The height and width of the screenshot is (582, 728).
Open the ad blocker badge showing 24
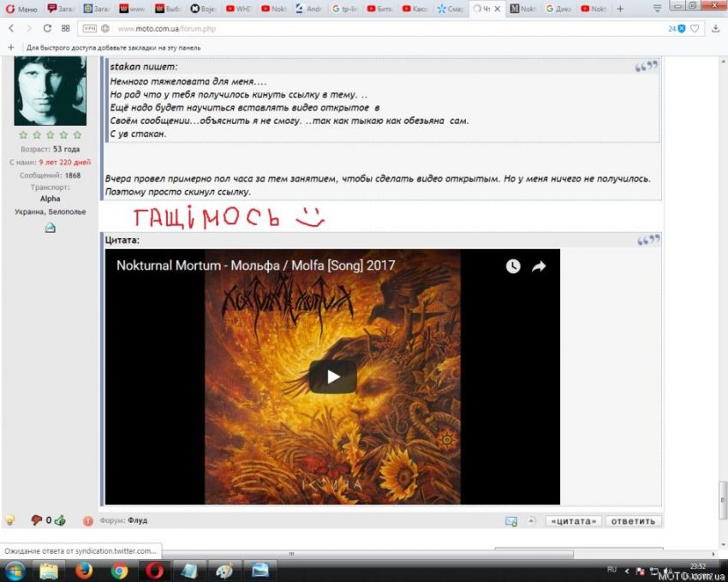coord(677,29)
